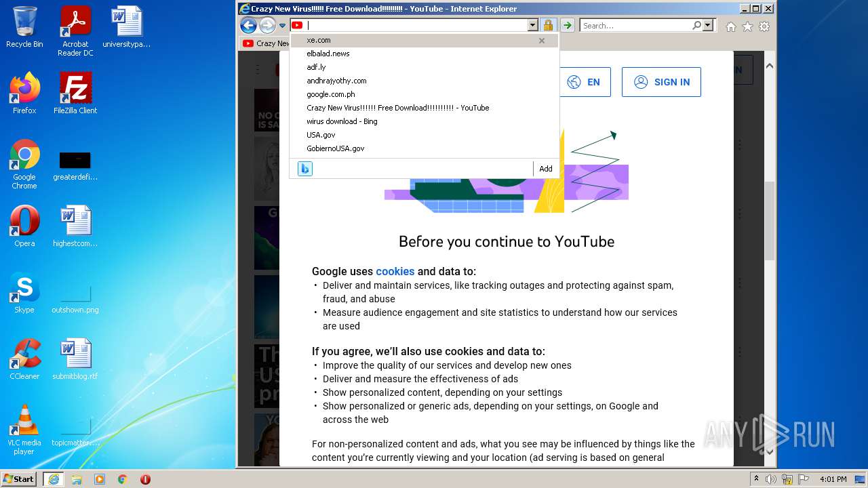
Task: Click the Home icon in IE toolbar
Action: click(730, 26)
